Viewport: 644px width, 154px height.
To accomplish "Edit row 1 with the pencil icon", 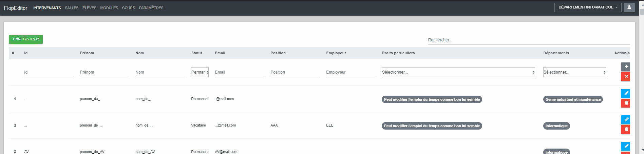I will pyautogui.click(x=626, y=93).
